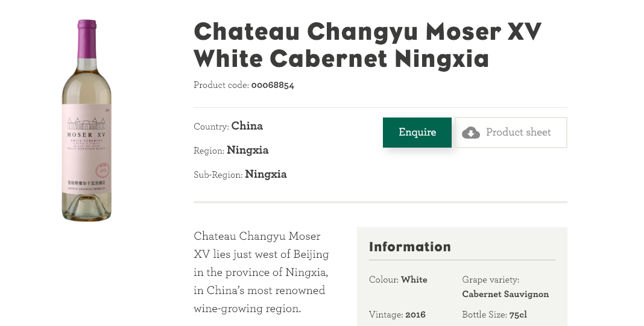Click the red seal on bottle label
The height and width of the screenshot is (326, 644).
point(103,170)
